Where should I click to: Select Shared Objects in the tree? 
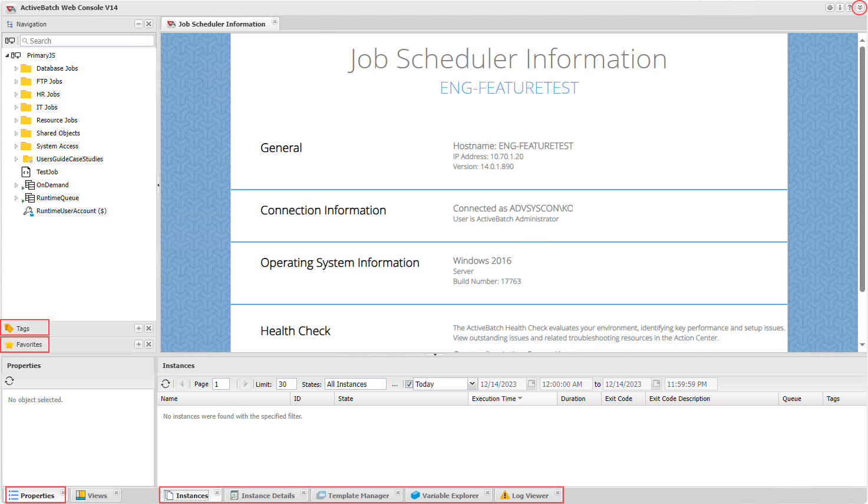(x=58, y=133)
